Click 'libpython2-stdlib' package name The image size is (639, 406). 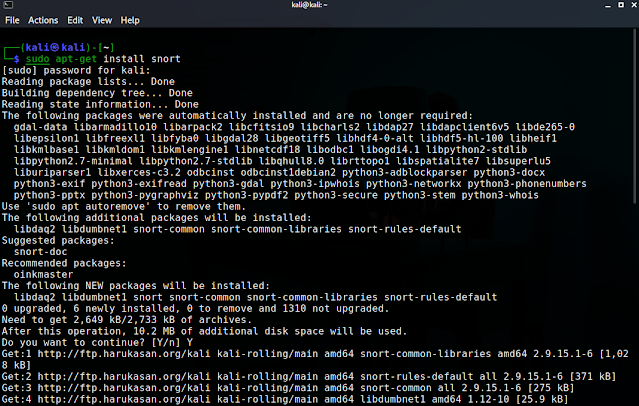476,150
